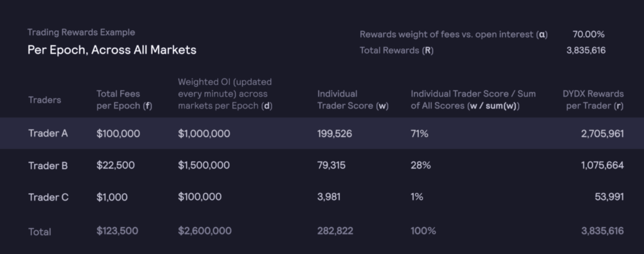The image size is (644, 254).
Task: Click the Individual Trader Score header
Action: coord(353,100)
